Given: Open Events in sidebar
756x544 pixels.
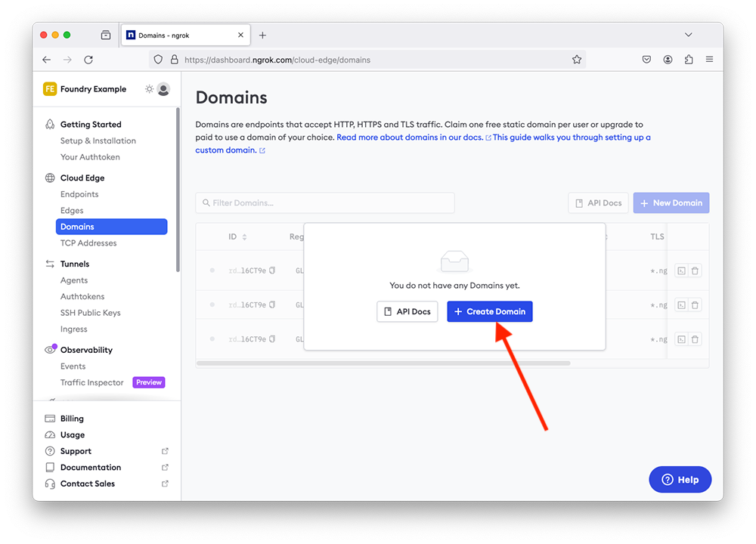Looking at the screenshot, I should 73,366.
